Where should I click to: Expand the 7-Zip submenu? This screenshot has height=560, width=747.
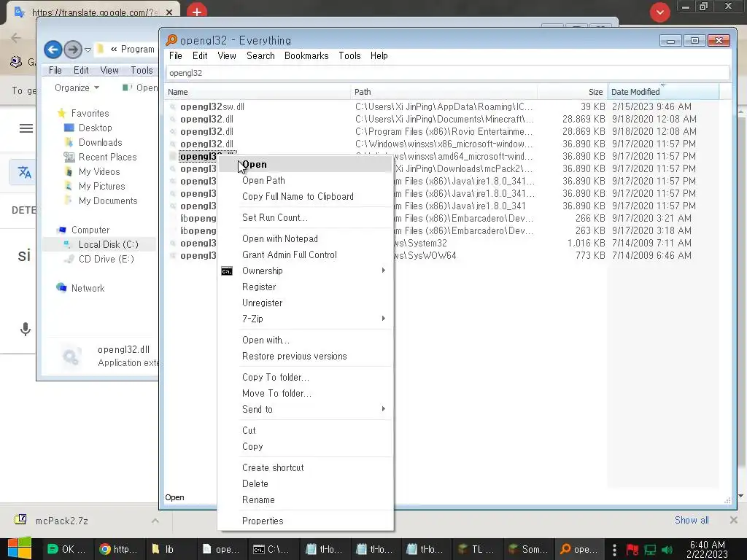point(305,319)
